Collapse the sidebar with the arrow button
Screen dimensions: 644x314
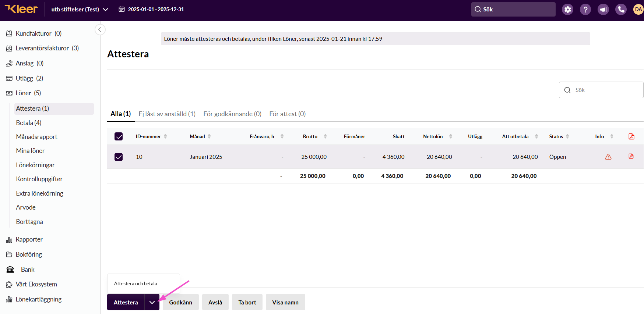point(100,30)
